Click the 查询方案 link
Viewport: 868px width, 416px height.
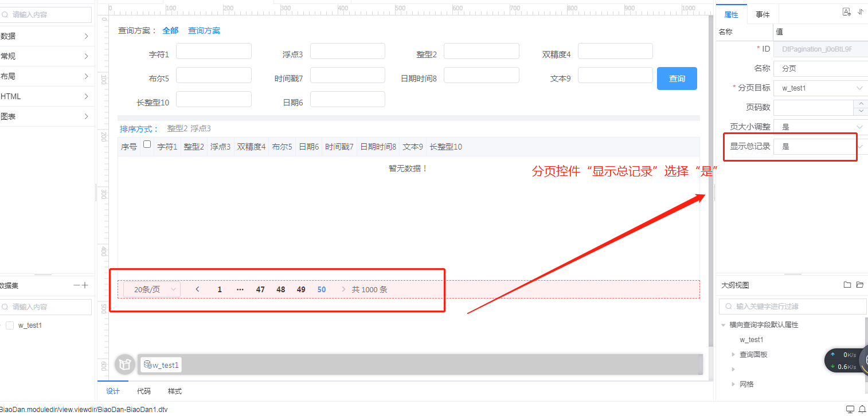[x=204, y=31]
